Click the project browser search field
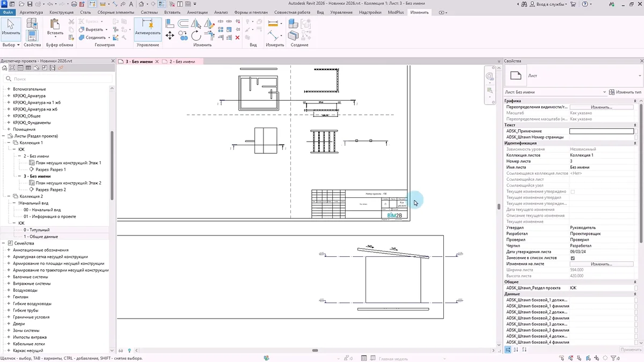Screen dimensions: 644x362 coord(59,79)
